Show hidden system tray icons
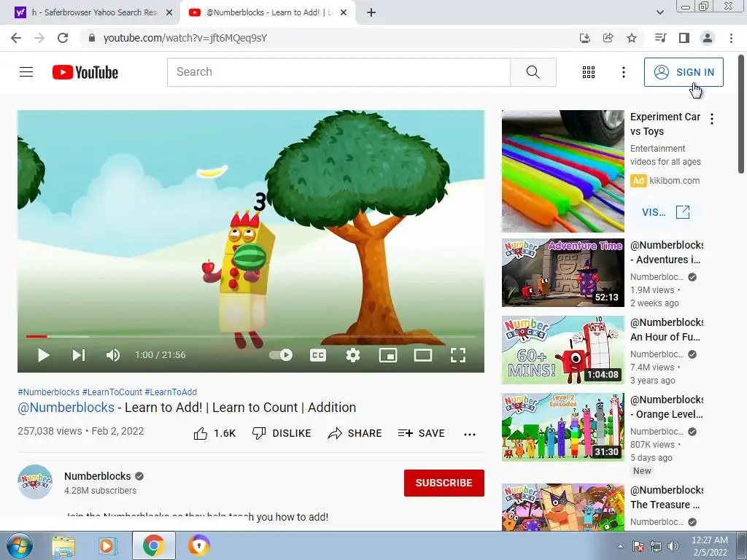 [x=620, y=546]
